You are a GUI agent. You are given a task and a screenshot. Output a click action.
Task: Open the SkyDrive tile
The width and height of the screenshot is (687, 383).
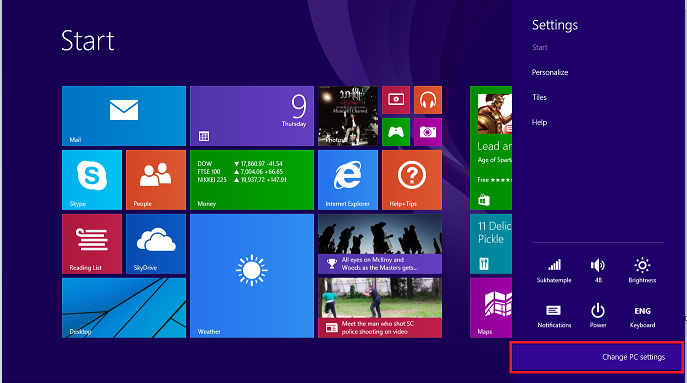(x=156, y=244)
